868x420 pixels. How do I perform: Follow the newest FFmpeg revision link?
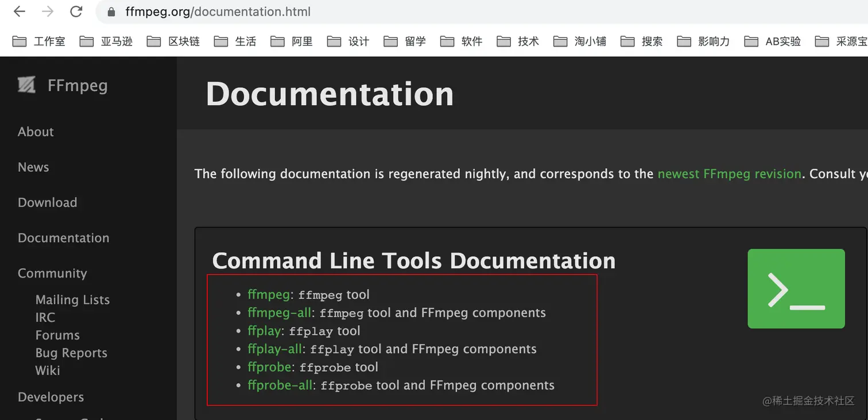pyautogui.click(x=729, y=174)
